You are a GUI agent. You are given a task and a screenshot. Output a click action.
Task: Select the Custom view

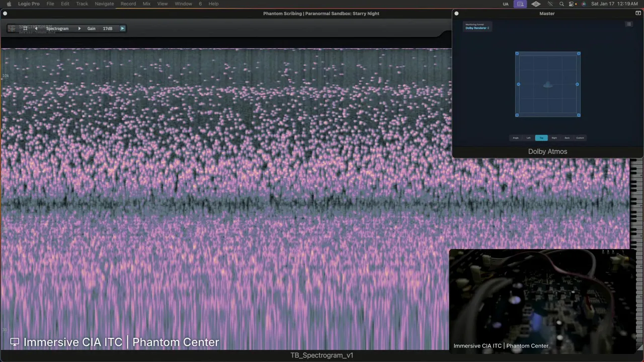click(x=580, y=138)
